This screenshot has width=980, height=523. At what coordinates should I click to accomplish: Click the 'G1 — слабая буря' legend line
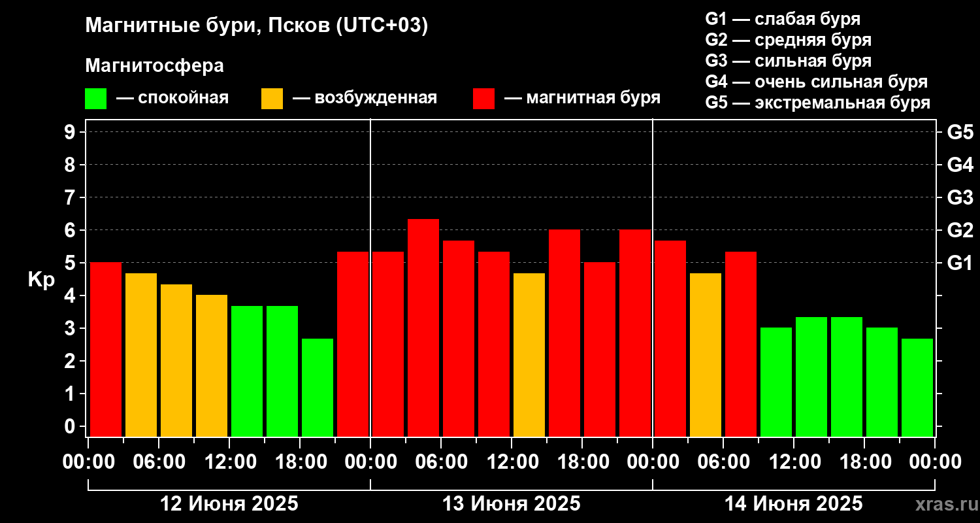783,19
